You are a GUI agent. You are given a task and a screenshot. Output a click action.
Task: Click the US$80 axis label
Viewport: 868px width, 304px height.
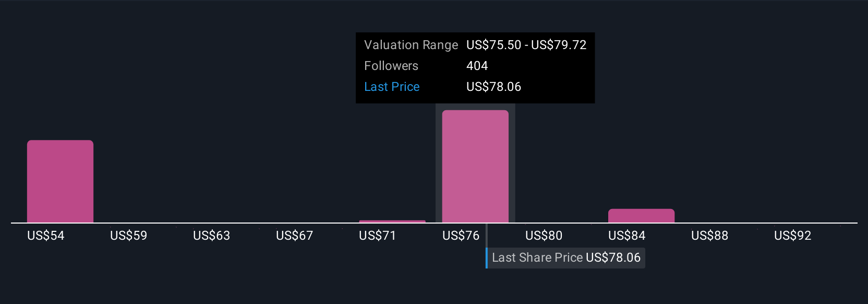[544, 236]
